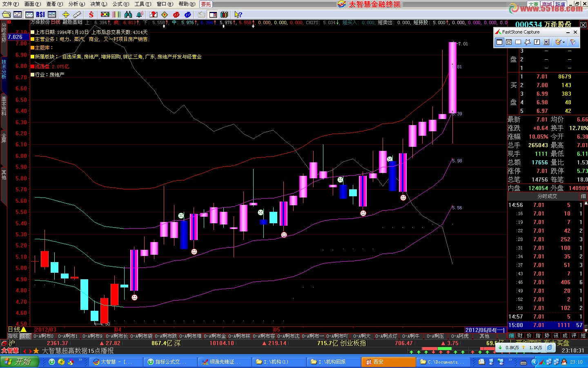Viewport: 588px width, 368px height.
Task: Select FastStone full screen capture
Action: click(537, 42)
